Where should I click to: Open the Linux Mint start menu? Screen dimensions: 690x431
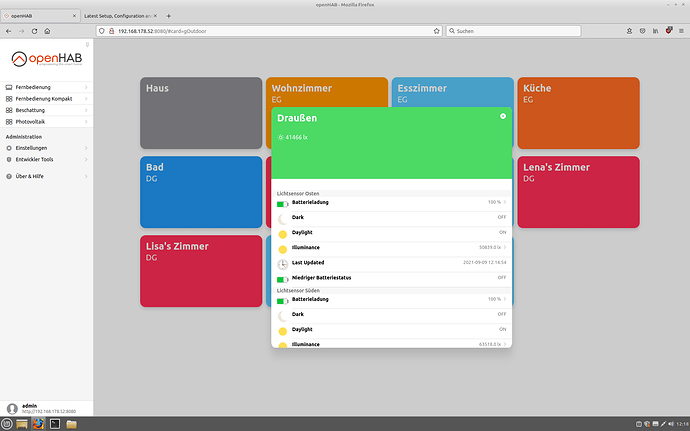click(x=7, y=424)
